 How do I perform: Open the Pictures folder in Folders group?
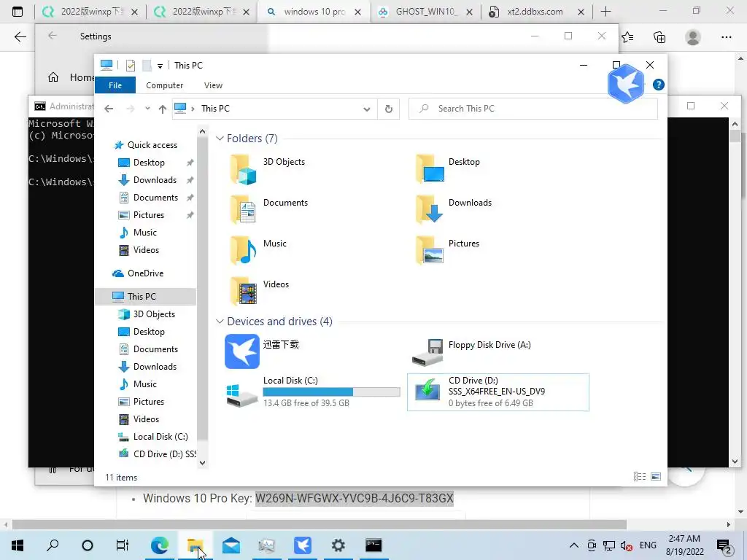tap(447, 251)
